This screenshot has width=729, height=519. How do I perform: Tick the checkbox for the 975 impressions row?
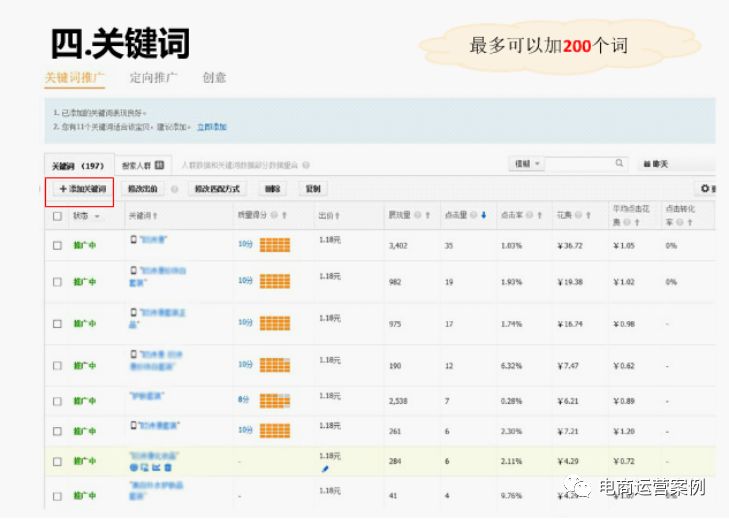coord(57,324)
